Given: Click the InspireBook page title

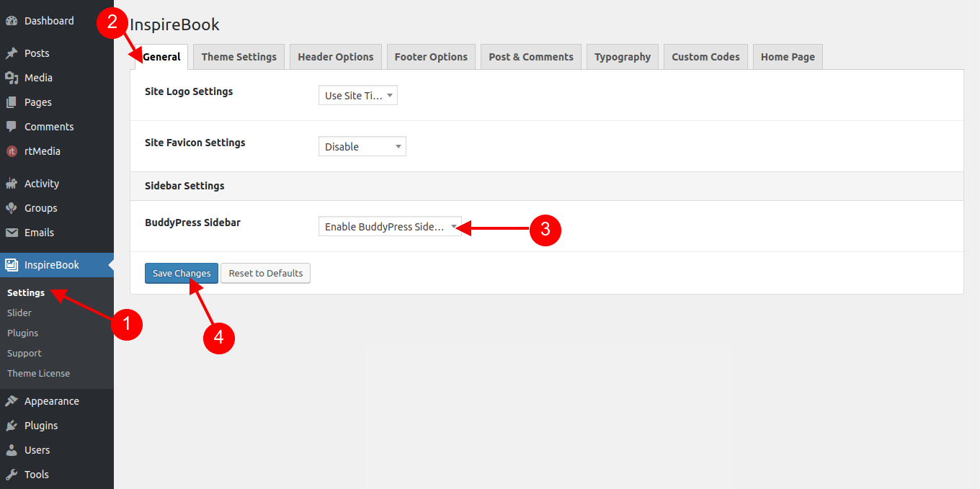Looking at the screenshot, I should [x=174, y=24].
